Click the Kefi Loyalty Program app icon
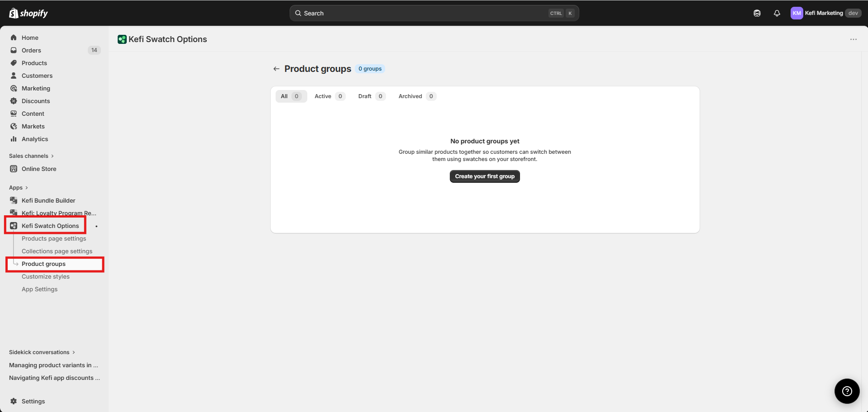Viewport: 868px width, 412px height. click(x=14, y=213)
